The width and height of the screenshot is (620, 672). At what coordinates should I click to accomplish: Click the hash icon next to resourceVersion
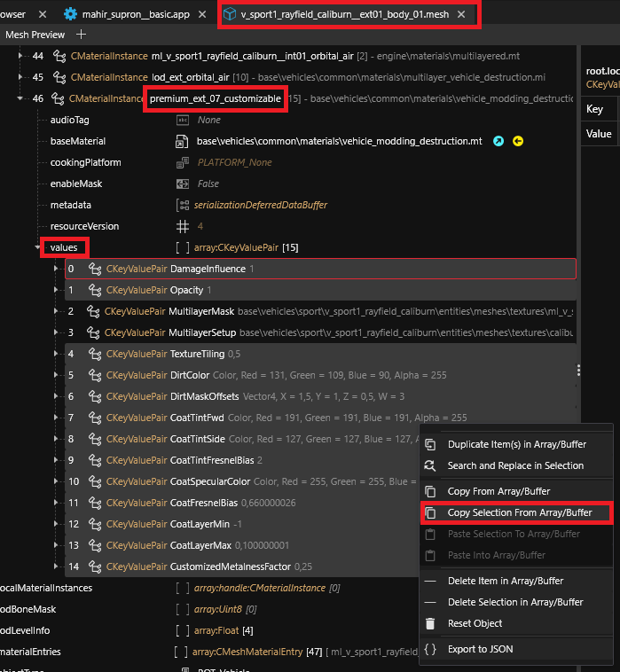182,226
